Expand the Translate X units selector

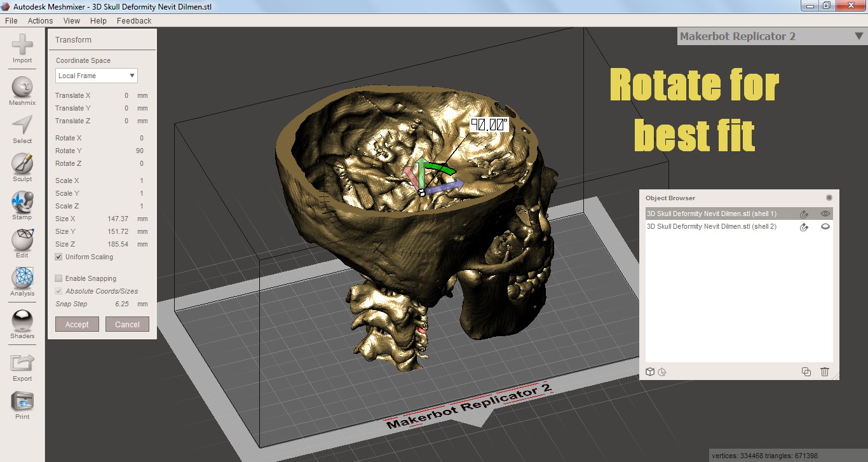point(142,95)
